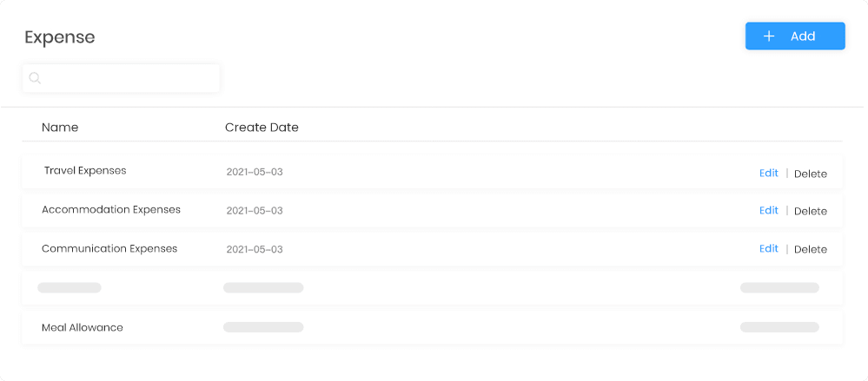
Task: Click the Communication Expenses create date
Action: (x=255, y=249)
